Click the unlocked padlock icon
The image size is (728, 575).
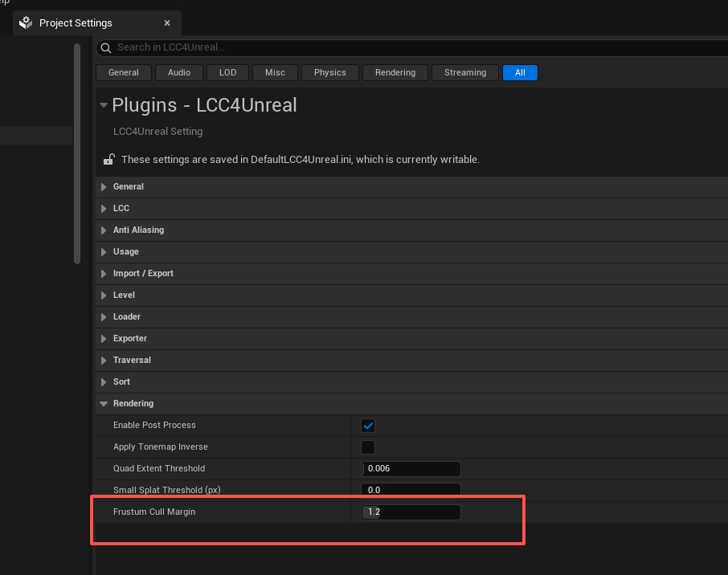[108, 160]
